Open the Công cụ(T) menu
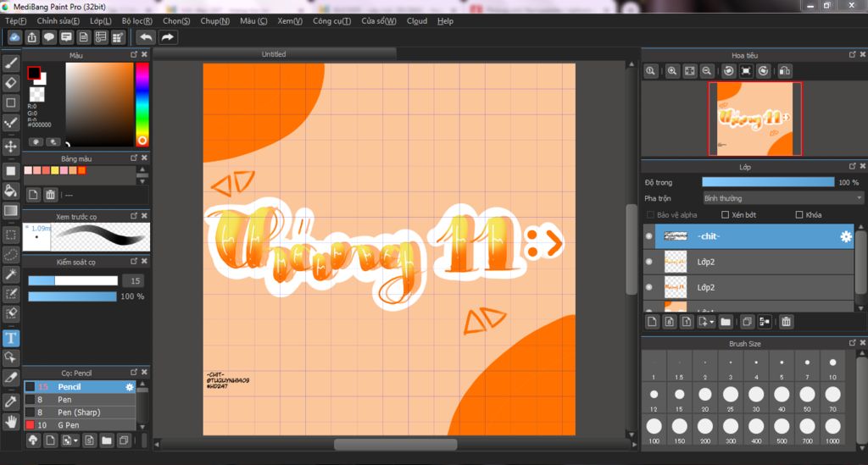 331,21
